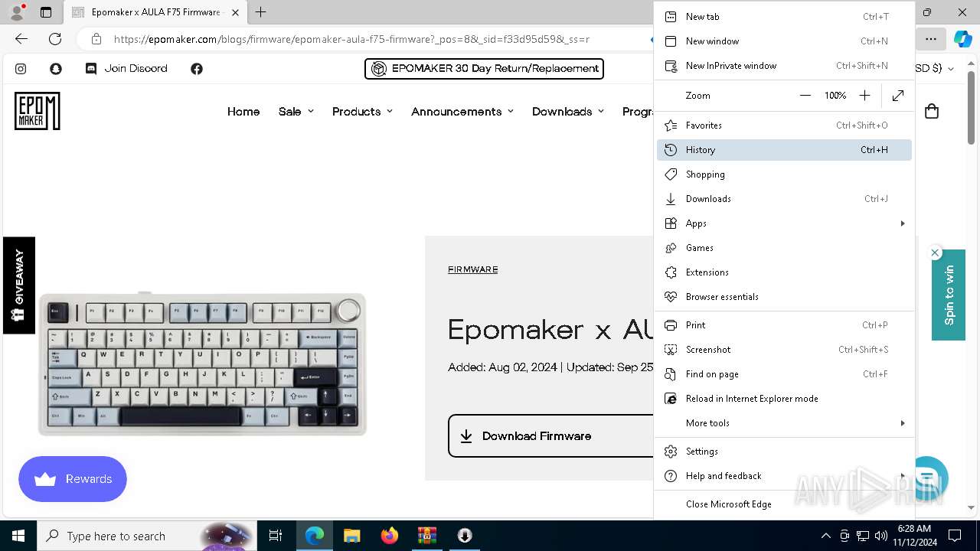Click the Screenshot capture icon
This screenshot has height=551, width=980.
671,350
